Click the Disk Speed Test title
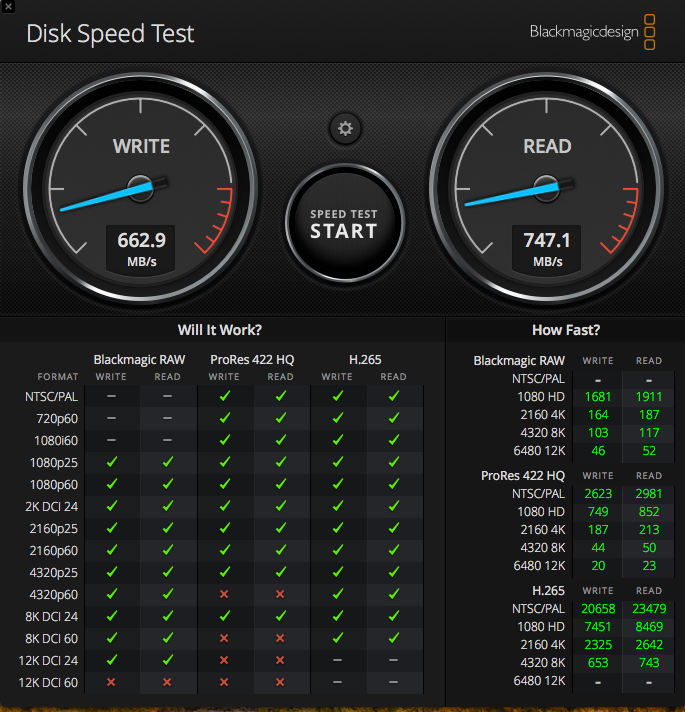This screenshot has height=712, width=685. [x=110, y=34]
